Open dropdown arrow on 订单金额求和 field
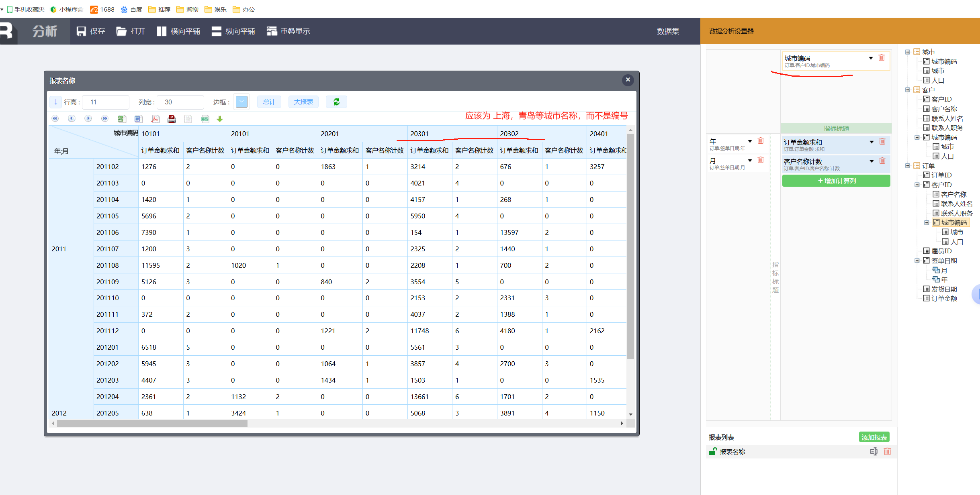 click(872, 142)
